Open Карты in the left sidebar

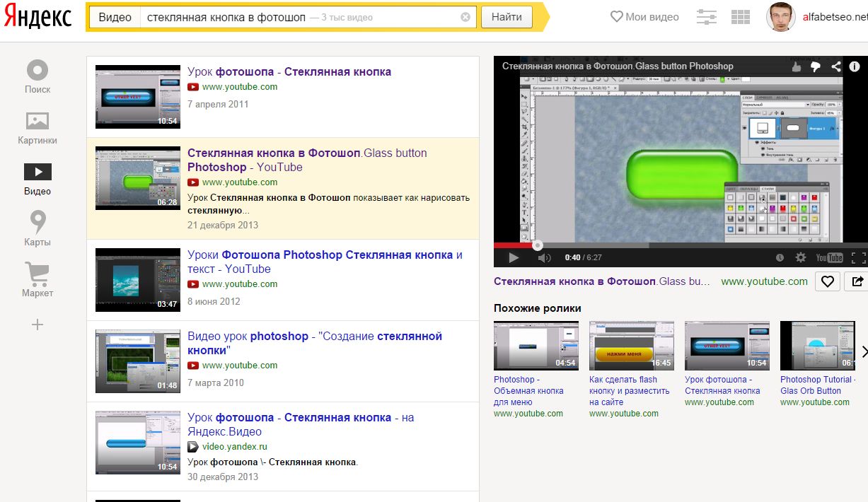37,228
